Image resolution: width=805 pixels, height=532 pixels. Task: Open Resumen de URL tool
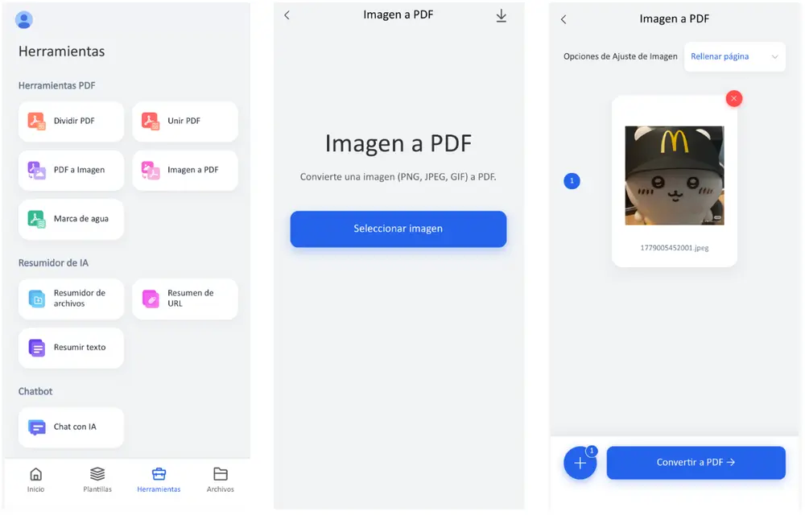coord(185,299)
